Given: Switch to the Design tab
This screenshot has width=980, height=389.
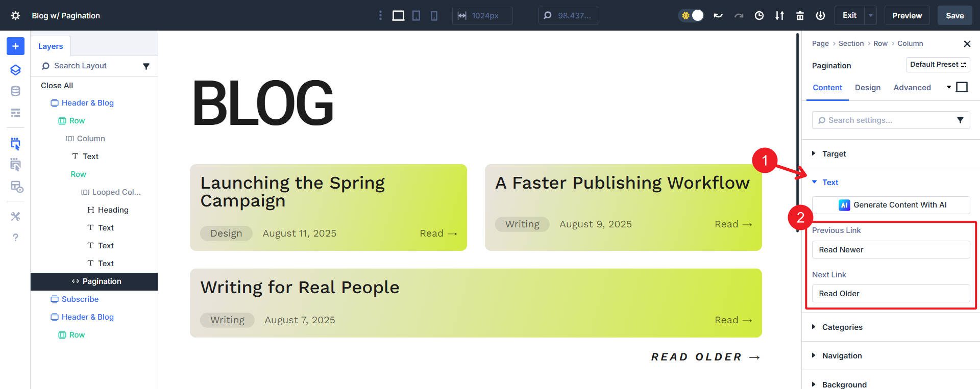Looking at the screenshot, I should [x=868, y=88].
